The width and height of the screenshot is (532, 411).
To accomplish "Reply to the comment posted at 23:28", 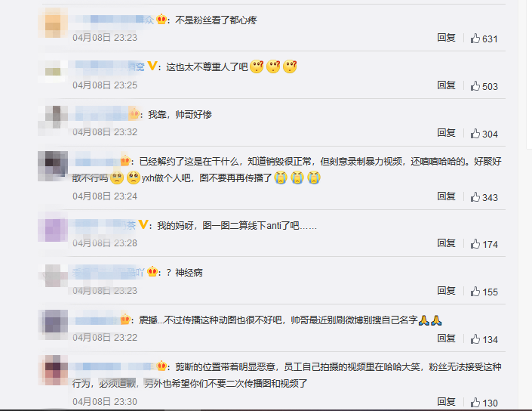I will click(446, 243).
